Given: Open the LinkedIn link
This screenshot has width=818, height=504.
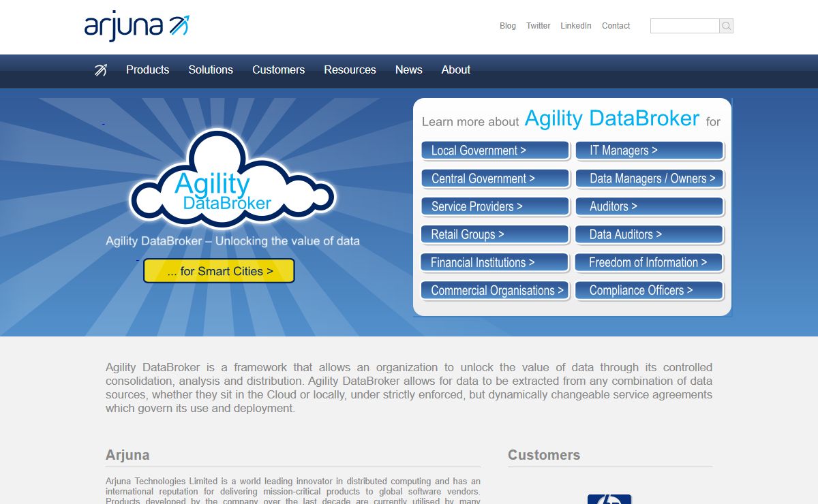Looking at the screenshot, I should tap(576, 26).
